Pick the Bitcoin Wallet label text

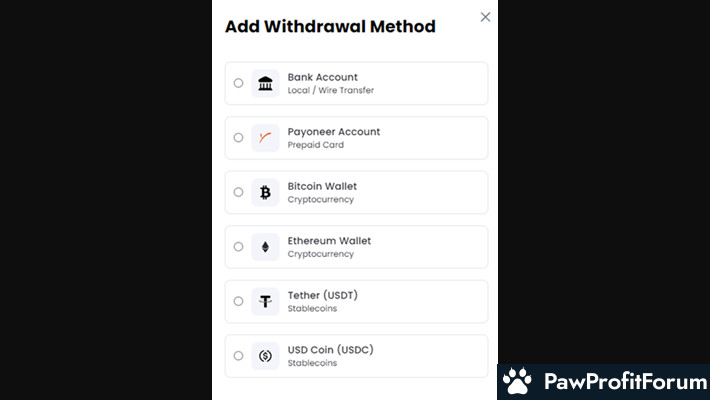pos(322,186)
